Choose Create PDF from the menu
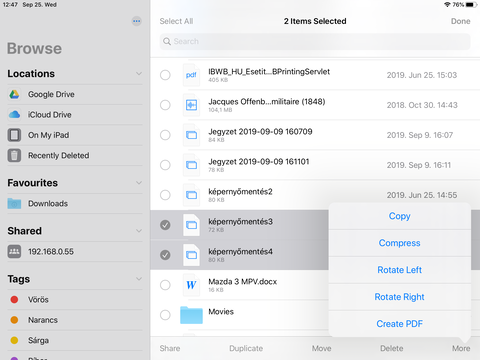This screenshot has width=480, height=360. (x=400, y=324)
